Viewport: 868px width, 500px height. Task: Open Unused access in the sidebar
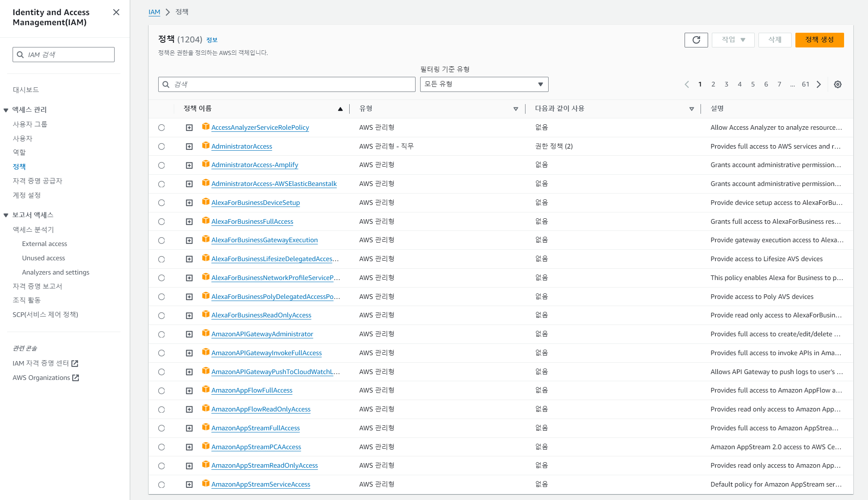(44, 258)
